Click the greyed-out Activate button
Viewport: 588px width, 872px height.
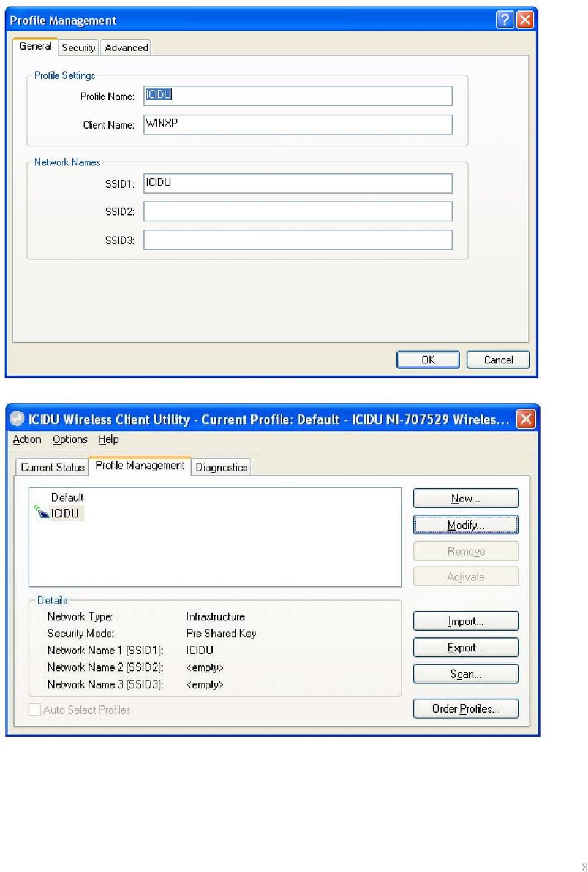466,577
